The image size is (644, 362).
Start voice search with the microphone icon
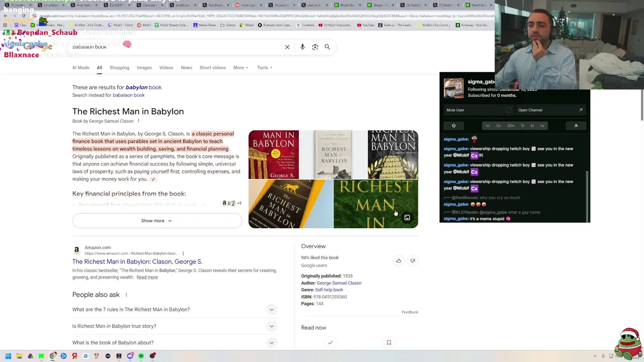pos(302,47)
